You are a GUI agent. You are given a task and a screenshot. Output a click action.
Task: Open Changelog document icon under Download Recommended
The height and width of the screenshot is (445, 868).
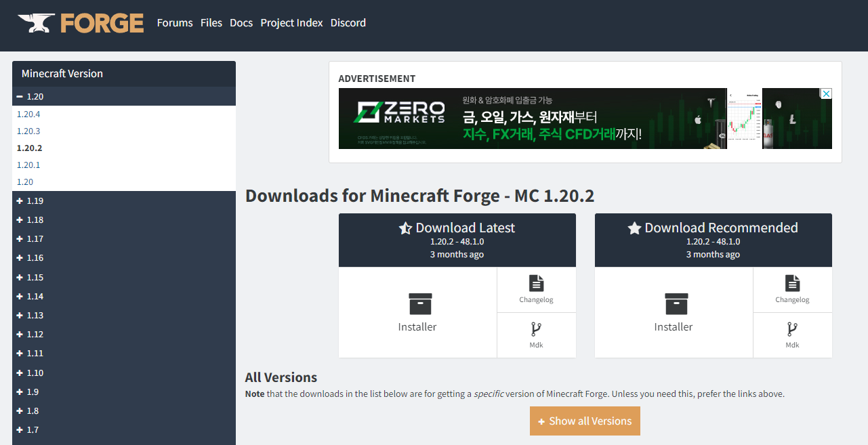coord(793,283)
